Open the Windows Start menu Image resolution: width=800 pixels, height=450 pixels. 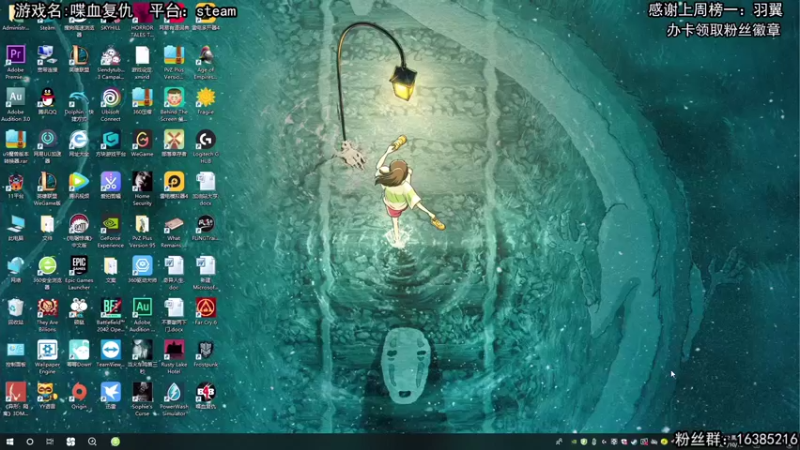[x=10, y=442]
